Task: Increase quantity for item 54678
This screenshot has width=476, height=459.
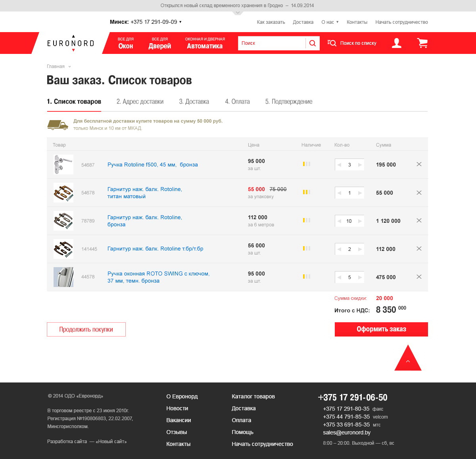Action: click(x=360, y=193)
